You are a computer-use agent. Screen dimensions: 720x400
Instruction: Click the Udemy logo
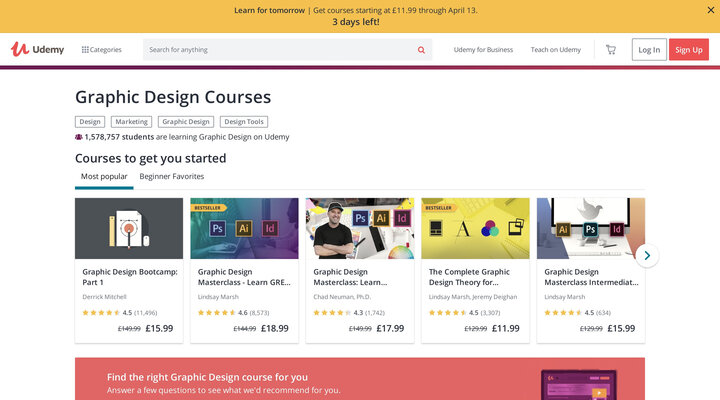(x=37, y=49)
